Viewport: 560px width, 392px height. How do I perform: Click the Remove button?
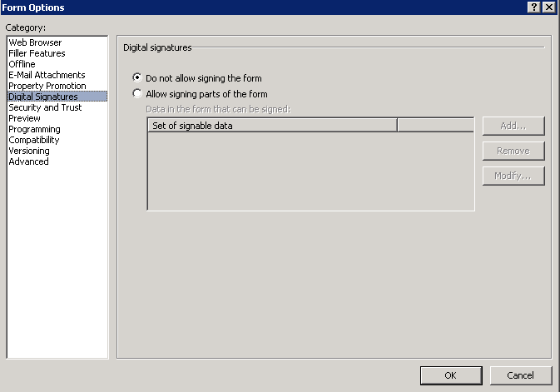(x=513, y=151)
